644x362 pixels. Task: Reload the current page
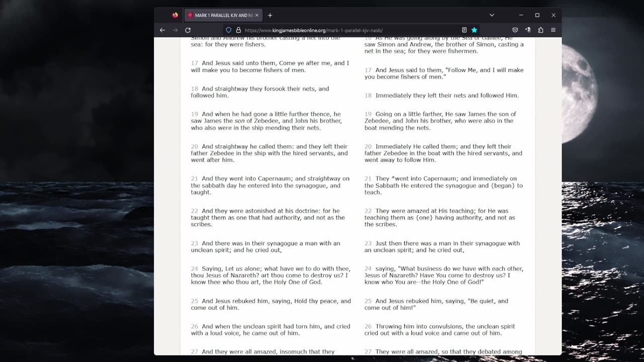[x=188, y=30]
